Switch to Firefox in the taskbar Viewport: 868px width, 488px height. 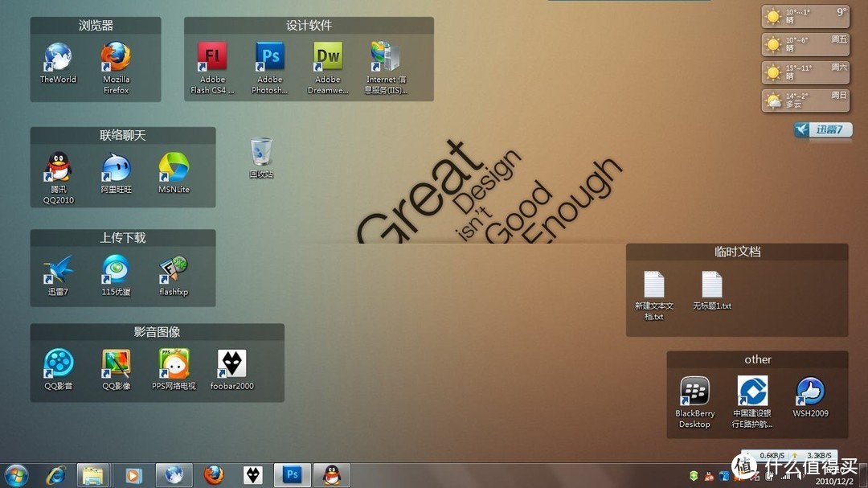pyautogui.click(x=214, y=475)
